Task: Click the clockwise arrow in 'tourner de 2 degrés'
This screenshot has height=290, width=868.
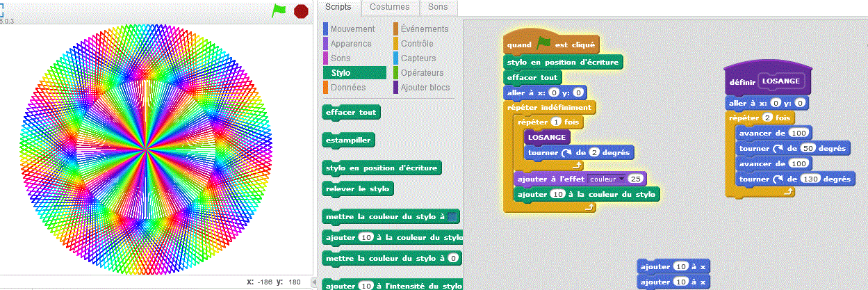Action: point(565,152)
